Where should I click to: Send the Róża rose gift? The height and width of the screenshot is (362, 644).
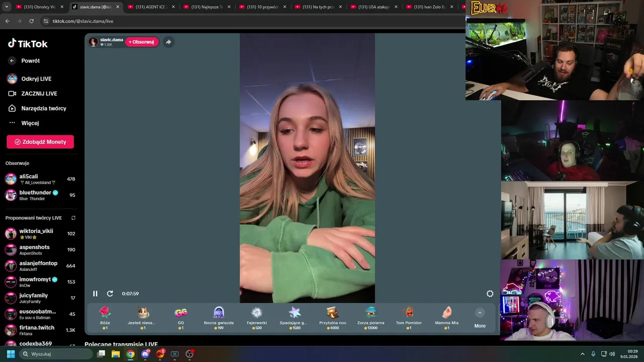105,318
